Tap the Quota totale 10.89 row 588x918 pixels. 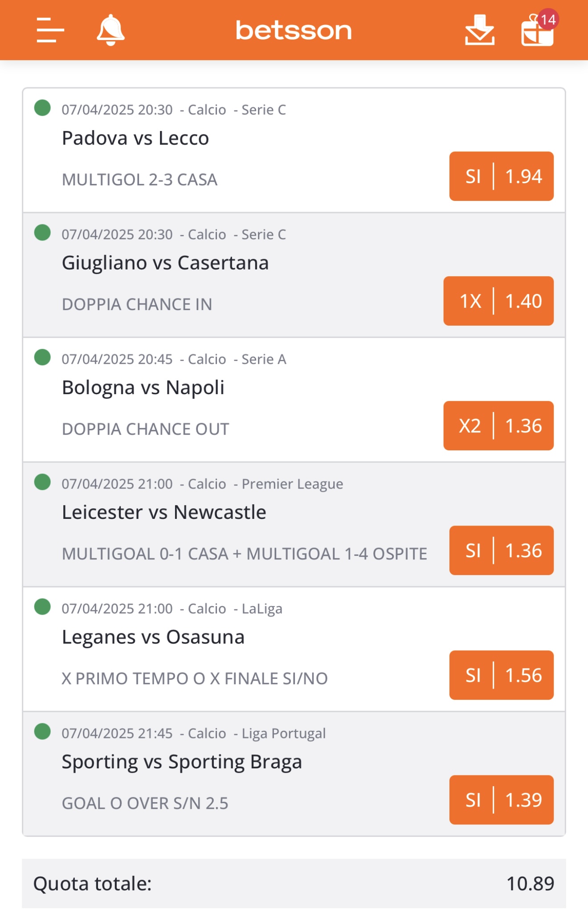pos(294,883)
